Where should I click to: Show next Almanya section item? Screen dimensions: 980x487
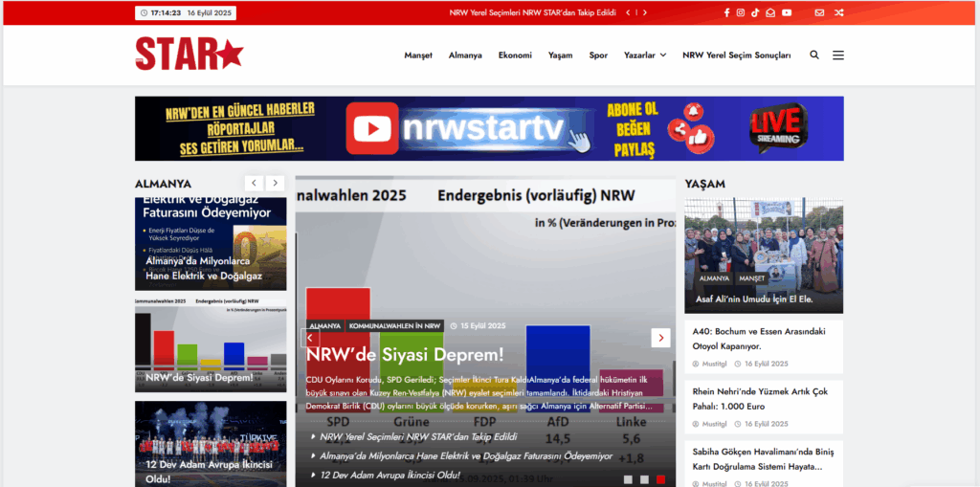276,183
